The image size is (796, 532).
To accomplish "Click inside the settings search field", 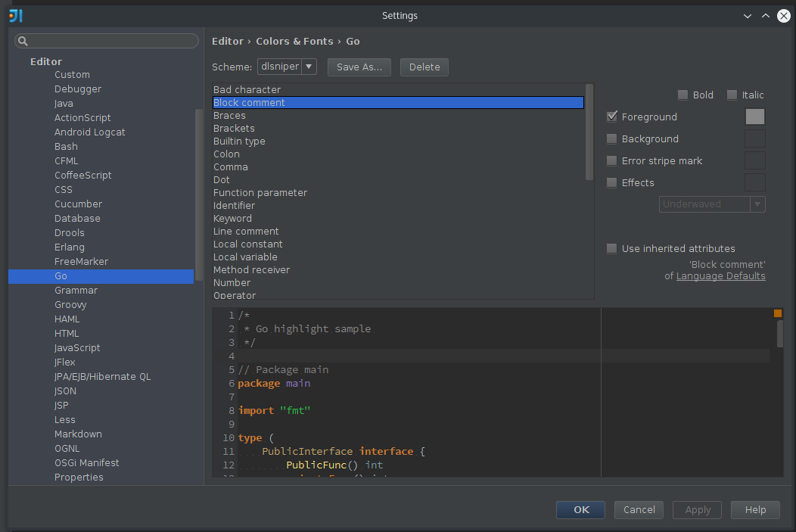I will point(106,40).
